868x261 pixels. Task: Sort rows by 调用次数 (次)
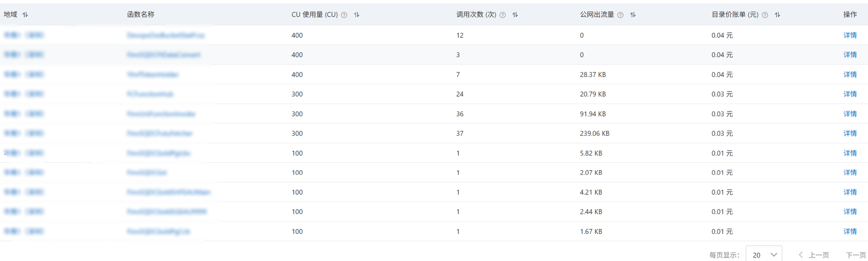pos(515,15)
